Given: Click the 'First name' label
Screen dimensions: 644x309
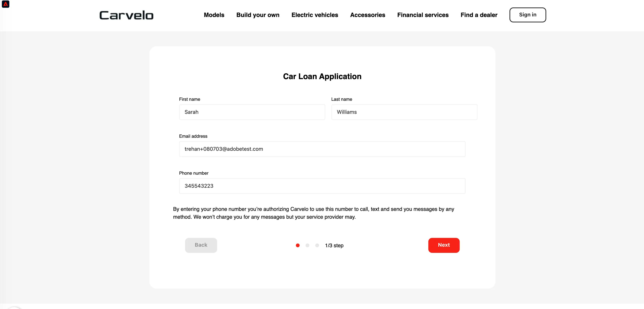Looking at the screenshot, I should point(190,99).
